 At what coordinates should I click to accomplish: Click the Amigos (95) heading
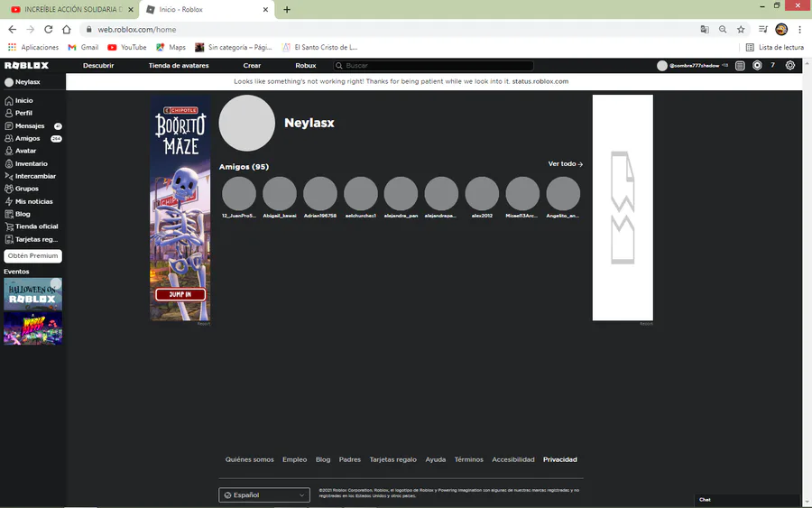pos(244,167)
